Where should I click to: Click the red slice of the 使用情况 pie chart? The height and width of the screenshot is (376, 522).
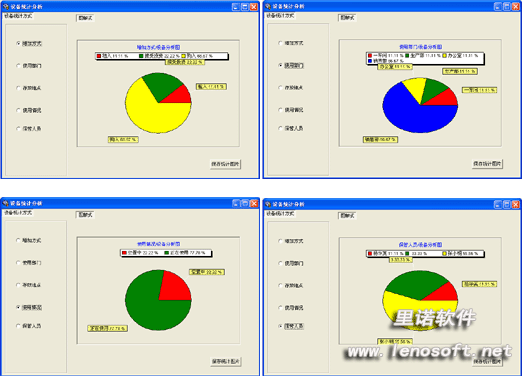click(174, 287)
